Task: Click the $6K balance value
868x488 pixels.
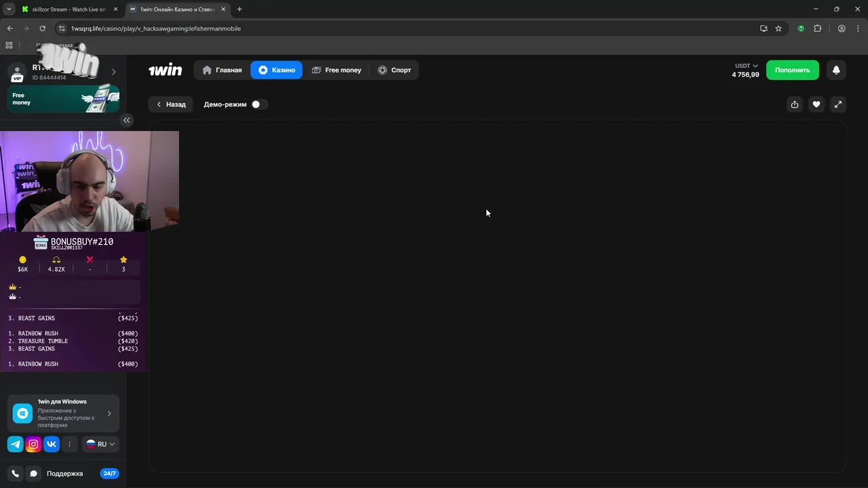Action: point(22,269)
